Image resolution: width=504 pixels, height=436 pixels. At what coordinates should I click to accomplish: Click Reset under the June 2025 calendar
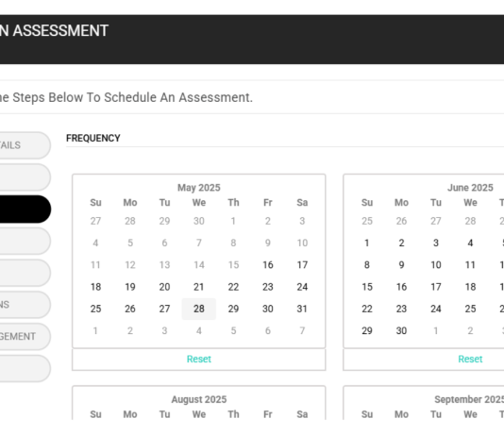click(x=470, y=359)
